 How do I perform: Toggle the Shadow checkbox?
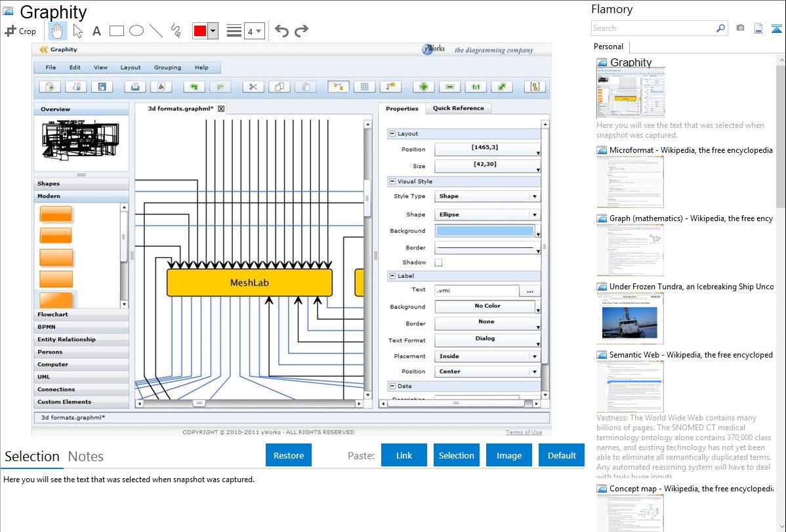click(x=439, y=262)
